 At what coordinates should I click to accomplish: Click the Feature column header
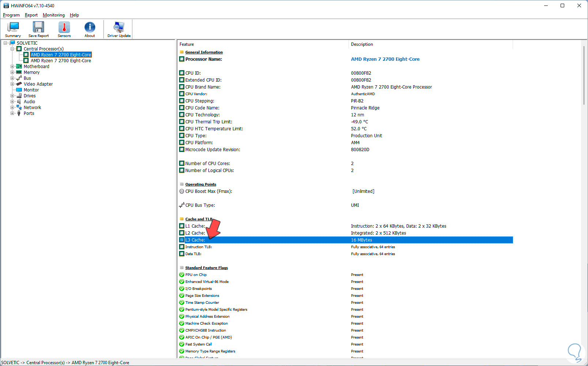(x=263, y=44)
